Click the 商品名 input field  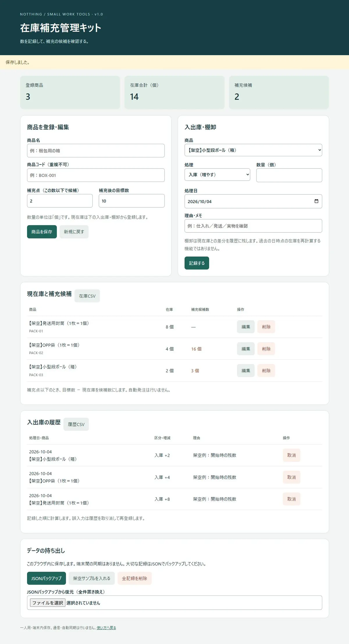point(96,151)
